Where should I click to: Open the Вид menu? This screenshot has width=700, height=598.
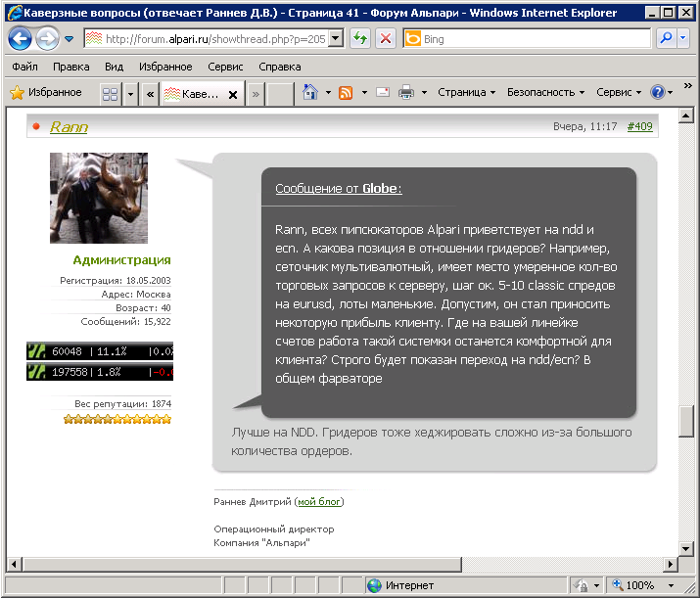point(114,67)
